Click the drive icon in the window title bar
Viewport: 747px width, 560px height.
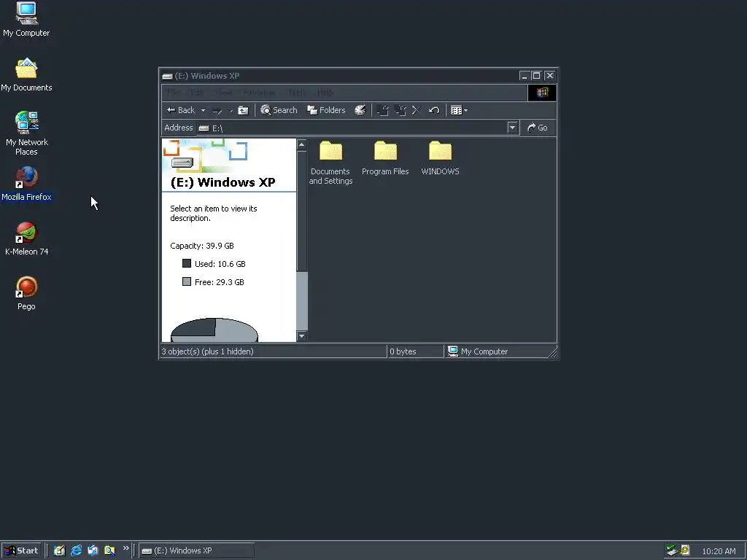point(167,76)
